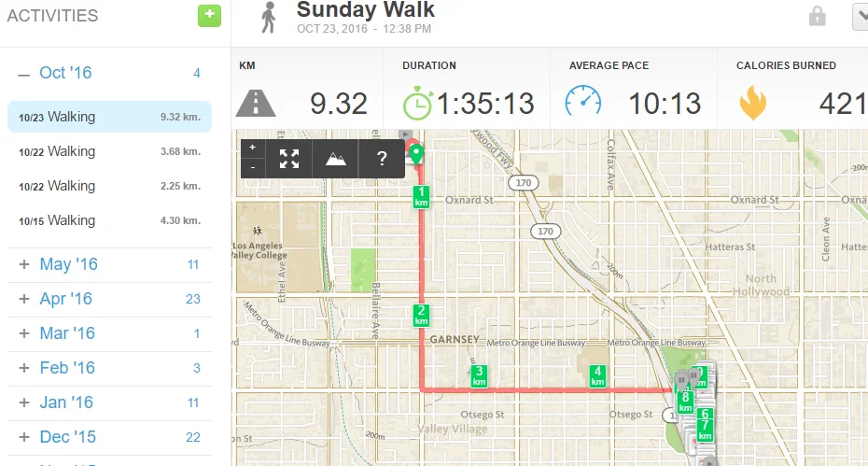Select the 10/23 Walking 9.32 km activity
Image resolution: width=868 pixels, height=466 pixels.
(109, 117)
